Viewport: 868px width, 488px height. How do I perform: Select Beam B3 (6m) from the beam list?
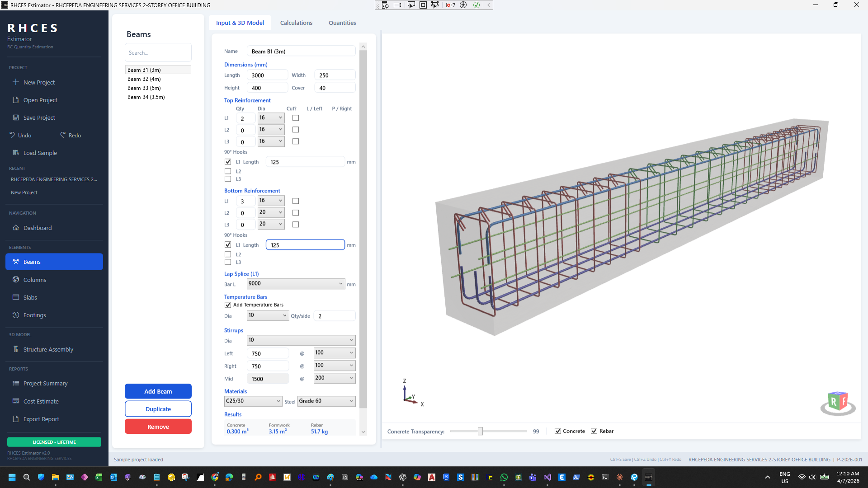coord(144,88)
